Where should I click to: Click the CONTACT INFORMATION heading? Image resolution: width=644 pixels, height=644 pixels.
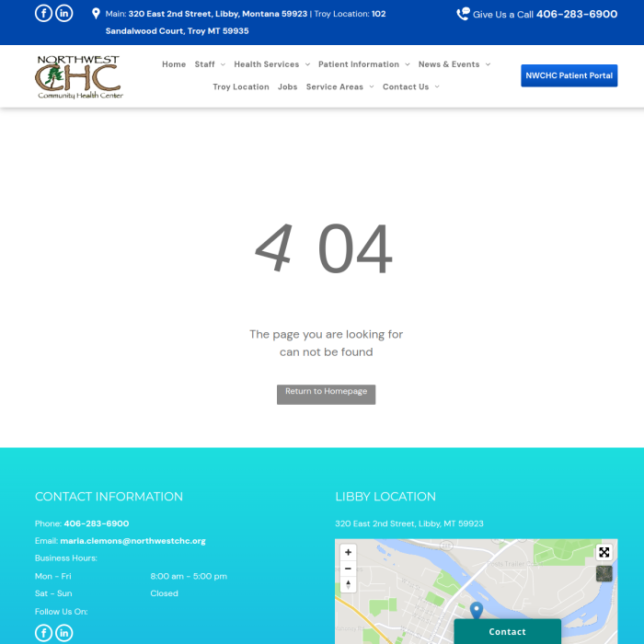click(x=109, y=497)
